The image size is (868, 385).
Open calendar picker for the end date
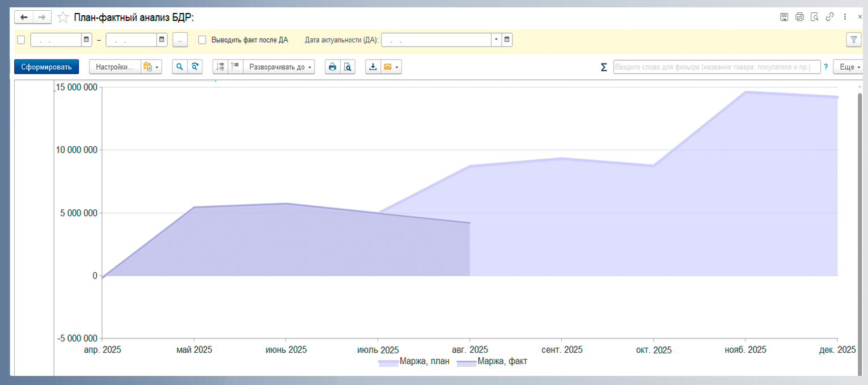162,40
